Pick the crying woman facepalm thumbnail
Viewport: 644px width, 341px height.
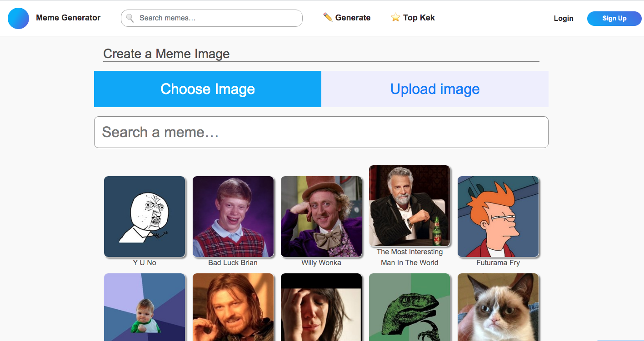(321, 307)
